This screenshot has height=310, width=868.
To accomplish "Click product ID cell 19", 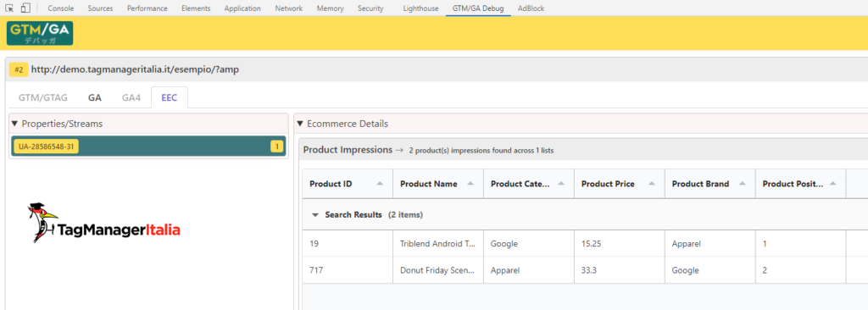I will coord(348,244).
